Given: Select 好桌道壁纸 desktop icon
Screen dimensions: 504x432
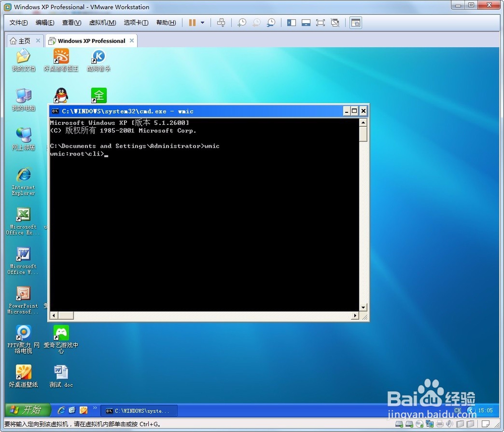Looking at the screenshot, I should (x=23, y=376).
